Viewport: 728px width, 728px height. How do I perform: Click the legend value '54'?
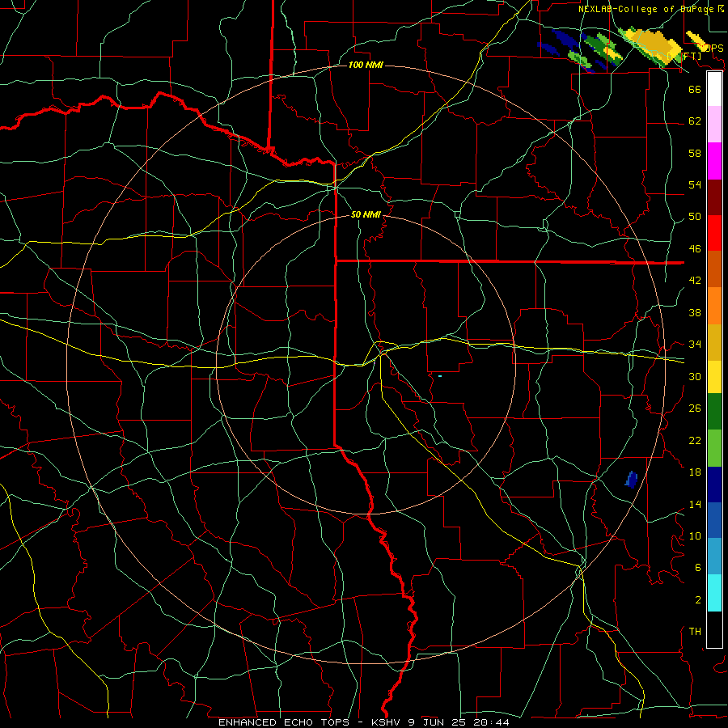click(695, 184)
